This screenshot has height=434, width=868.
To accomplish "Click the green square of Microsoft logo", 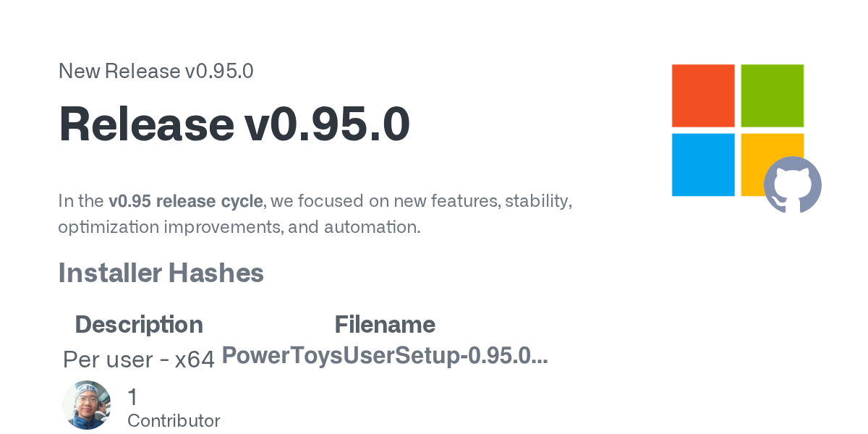I will [x=772, y=95].
